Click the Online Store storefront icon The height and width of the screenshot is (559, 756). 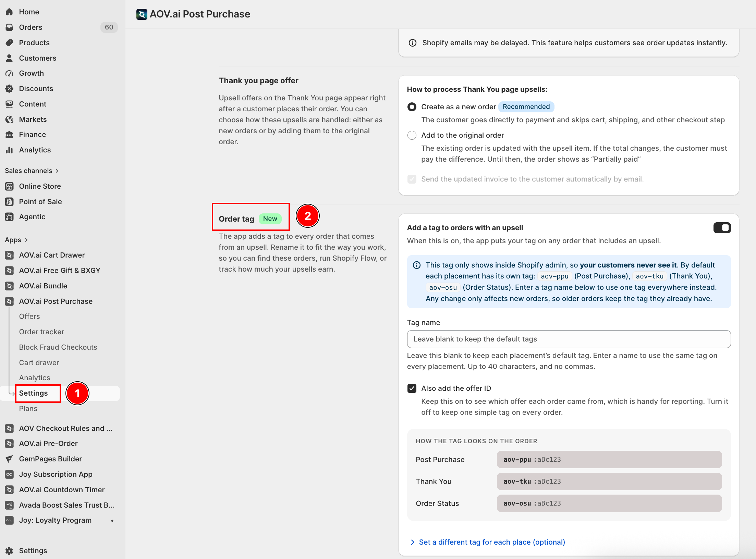pyautogui.click(x=9, y=186)
